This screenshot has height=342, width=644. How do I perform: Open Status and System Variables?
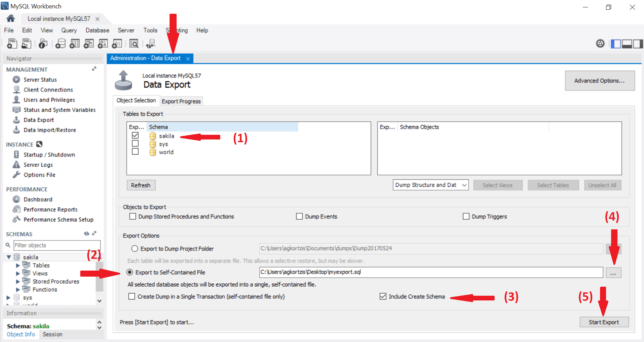[59, 110]
